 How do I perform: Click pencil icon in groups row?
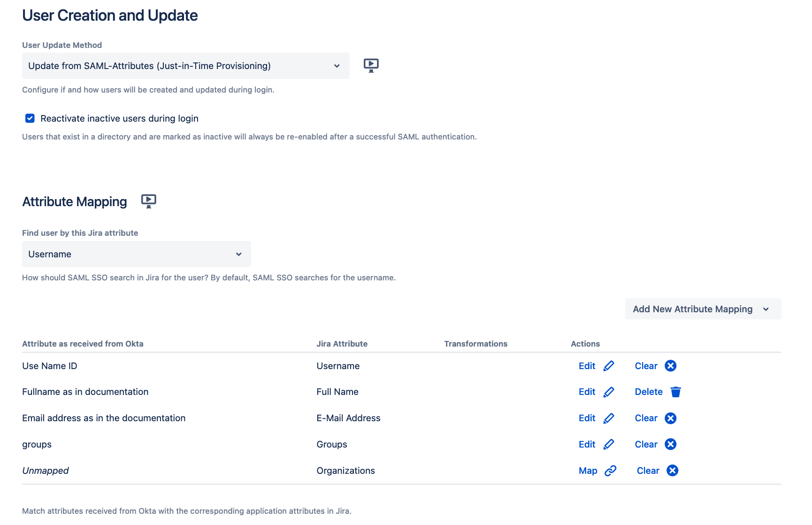coord(609,444)
